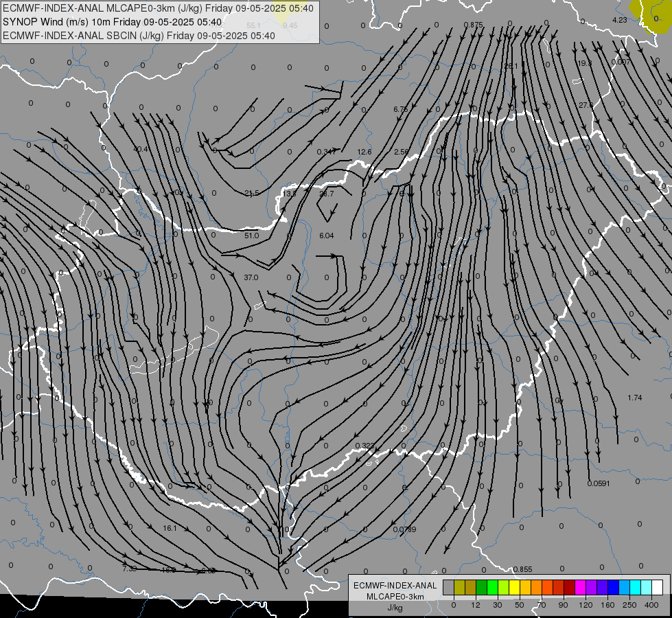Click the legend tick label 250
The height and width of the screenshot is (618, 672).
pos(629,605)
